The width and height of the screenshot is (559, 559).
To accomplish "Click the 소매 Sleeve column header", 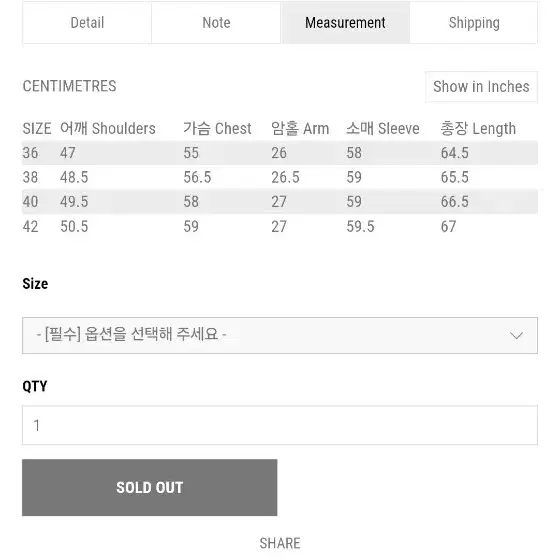I will coord(383,128).
